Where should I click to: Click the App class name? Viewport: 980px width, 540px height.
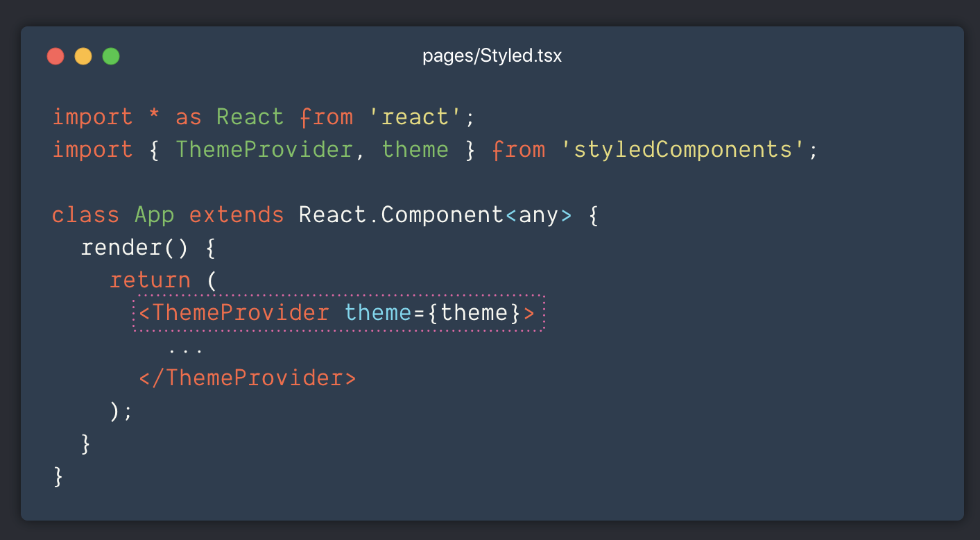[x=154, y=214]
